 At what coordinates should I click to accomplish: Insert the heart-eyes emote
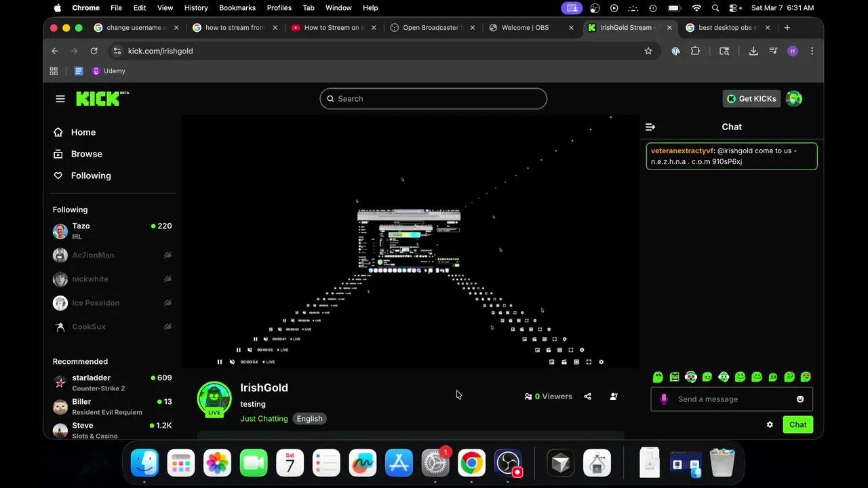pyautogui.click(x=806, y=377)
